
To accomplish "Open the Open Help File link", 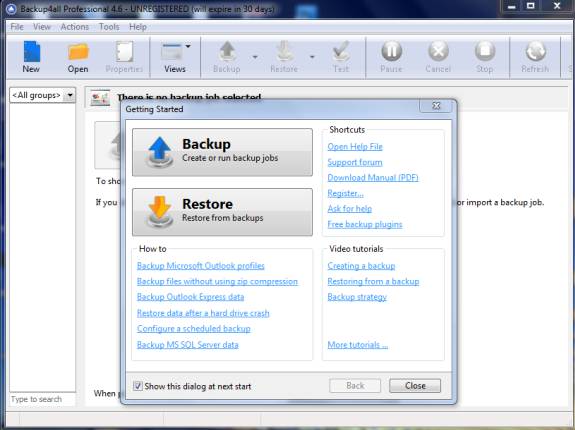I will click(355, 147).
